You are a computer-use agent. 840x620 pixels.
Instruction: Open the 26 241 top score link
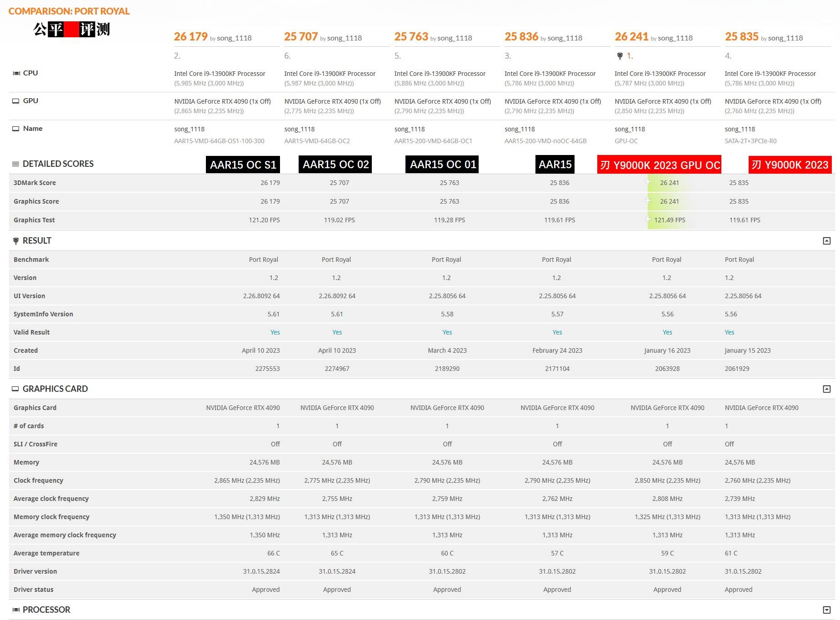tap(631, 37)
